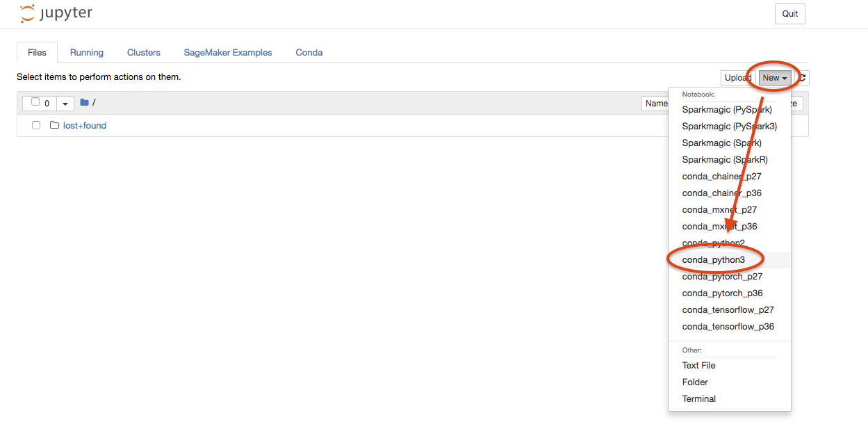The image size is (868, 445).
Task: Choose conda_mxnet_p27 kernel
Action: [x=730, y=209]
